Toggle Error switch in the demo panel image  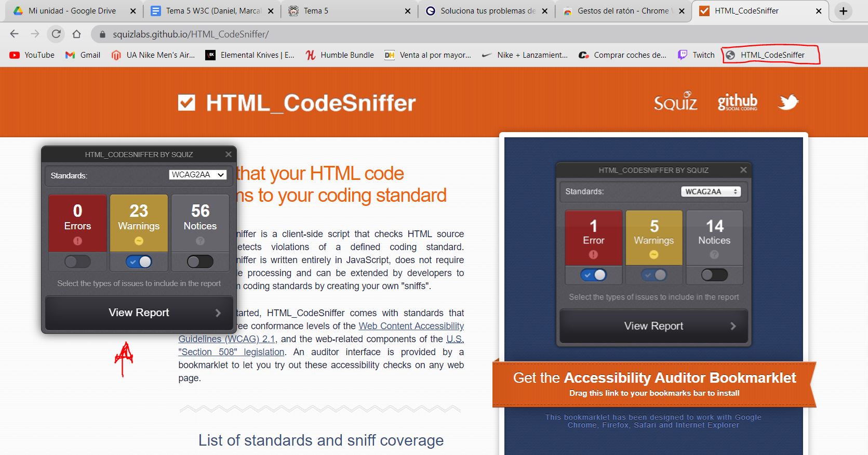click(593, 275)
